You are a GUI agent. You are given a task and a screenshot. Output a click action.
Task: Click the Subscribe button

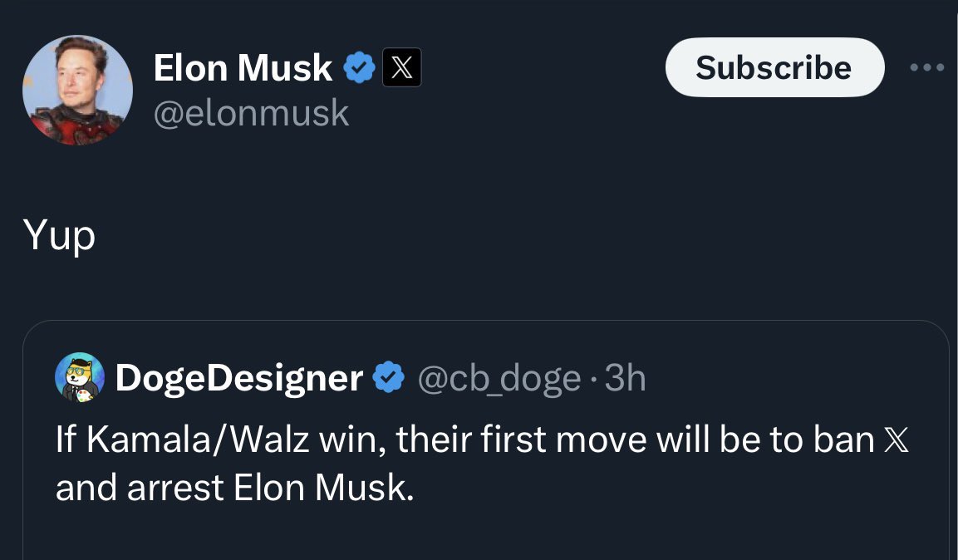(774, 67)
